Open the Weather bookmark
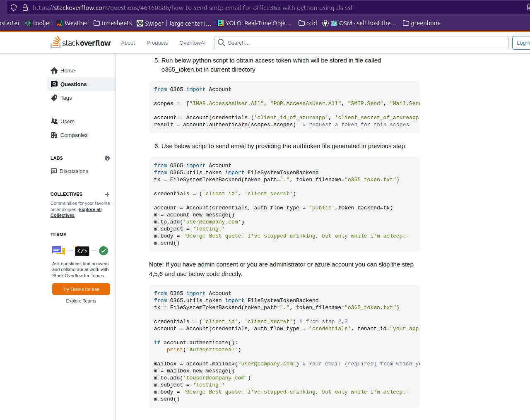Viewport: 530px width, 420px height. 72,23
